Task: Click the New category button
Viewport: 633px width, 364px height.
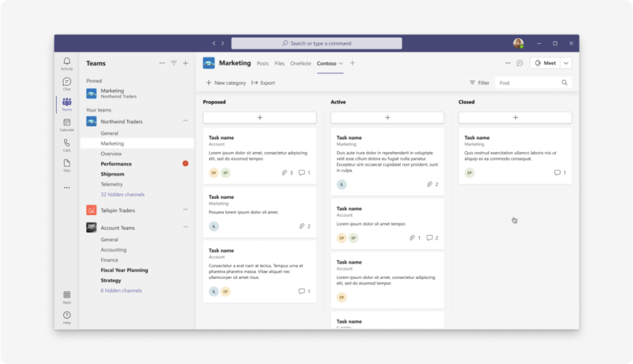Action: click(x=226, y=83)
